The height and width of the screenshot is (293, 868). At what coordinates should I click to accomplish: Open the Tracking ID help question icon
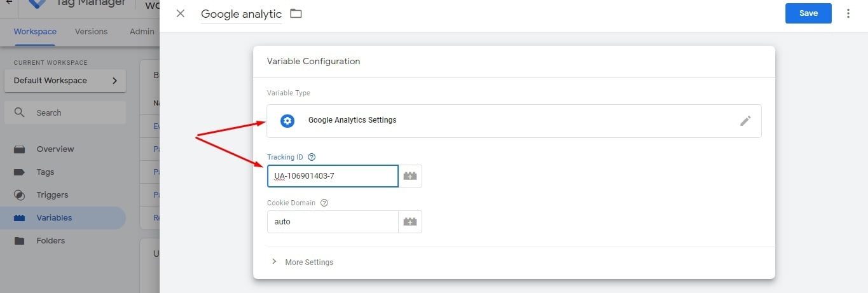pyautogui.click(x=312, y=157)
